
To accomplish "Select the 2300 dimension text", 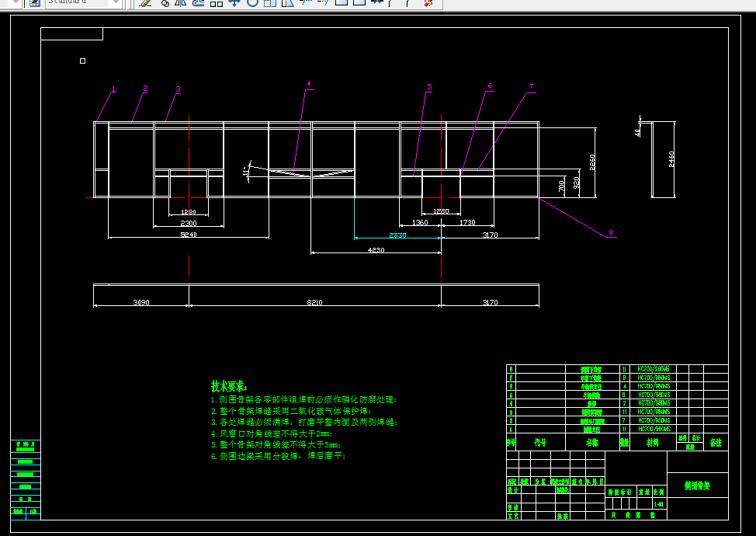I will [189, 224].
